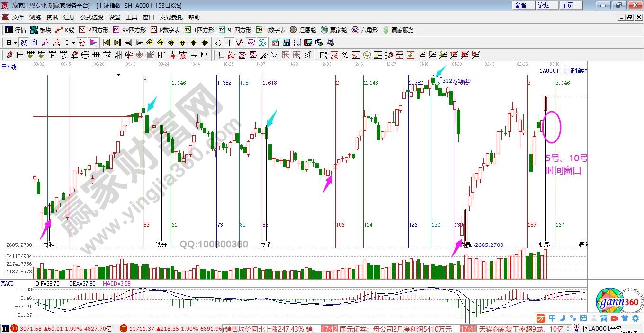Open the 行情 quotes view
Image resolution: width=644 pixels, height=333 pixels.
tap(16, 30)
